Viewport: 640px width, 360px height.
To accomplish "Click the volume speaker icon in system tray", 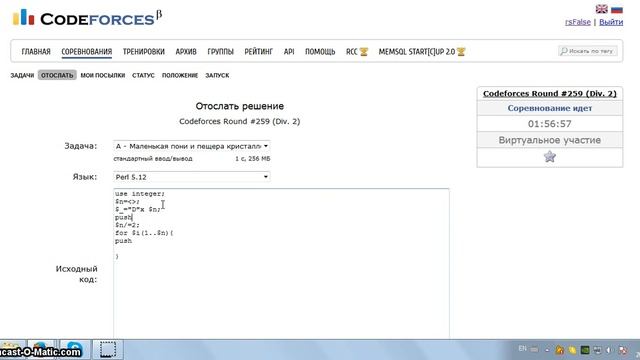I will (609, 350).
